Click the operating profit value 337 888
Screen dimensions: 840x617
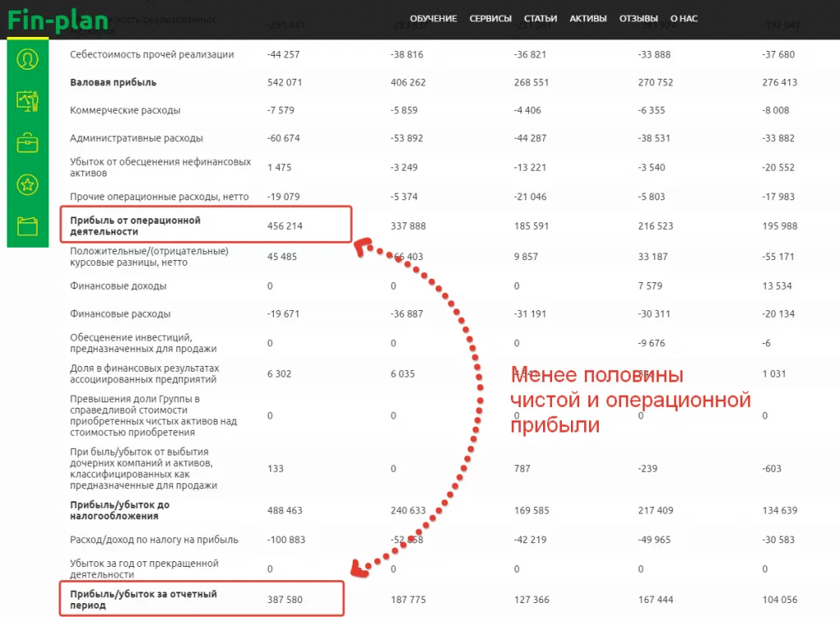tap(409, 226)
